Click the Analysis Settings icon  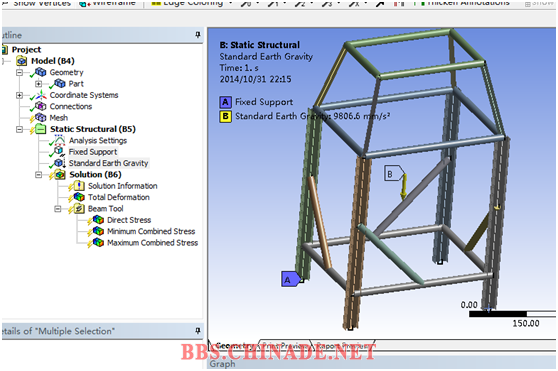point(59,140)
